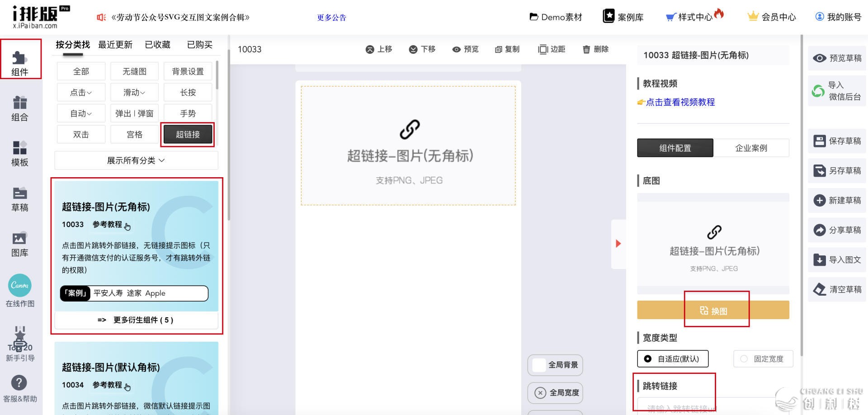
Task: Open the 点击查看视频教程 tutorial link
Action: tap(680, 102)
